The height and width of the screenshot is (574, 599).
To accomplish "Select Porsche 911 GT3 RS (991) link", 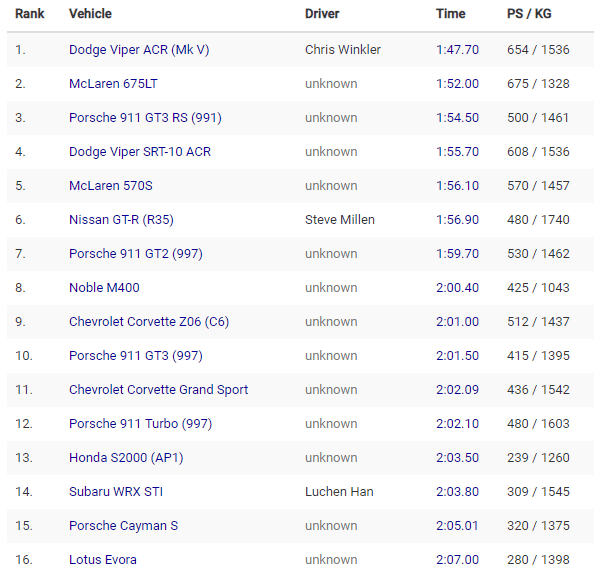I will (145, 118).
